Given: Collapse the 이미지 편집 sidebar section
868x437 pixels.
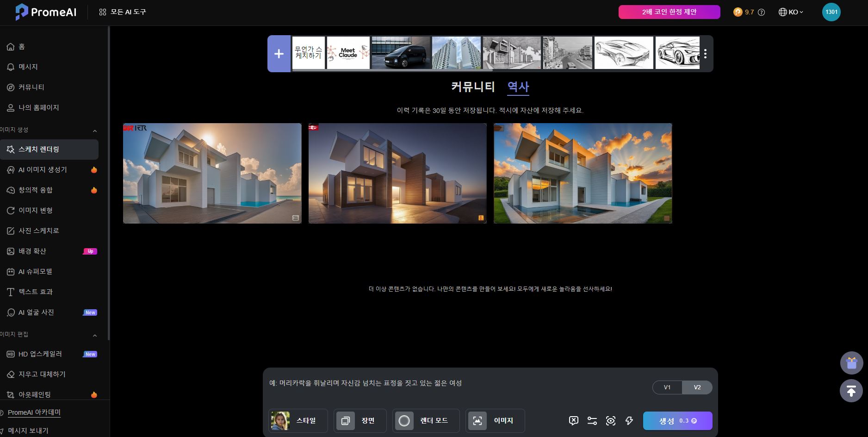Looking at the screenshot, I should [x=95, y=335].
